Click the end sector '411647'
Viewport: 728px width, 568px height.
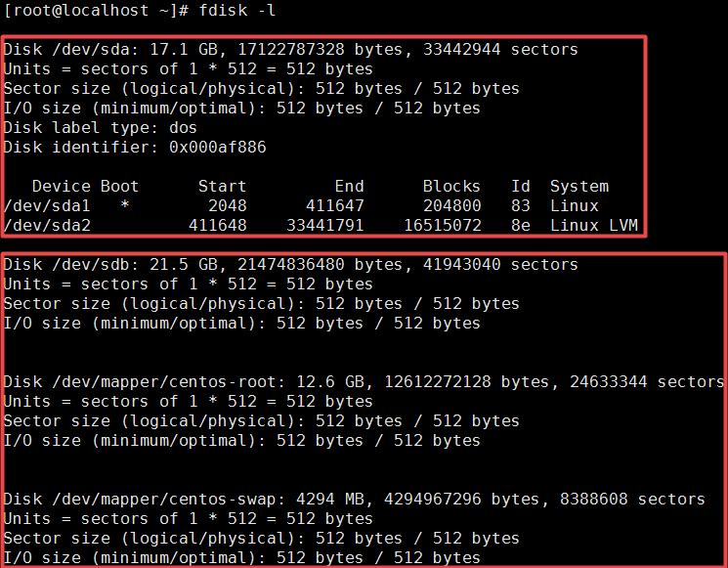pos(335,205)
